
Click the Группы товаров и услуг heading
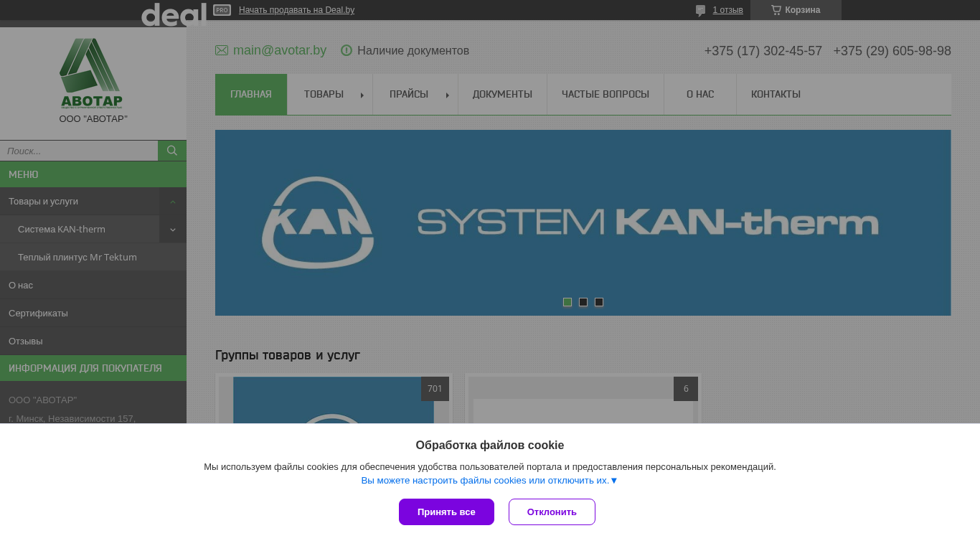[x=288, y=355]
